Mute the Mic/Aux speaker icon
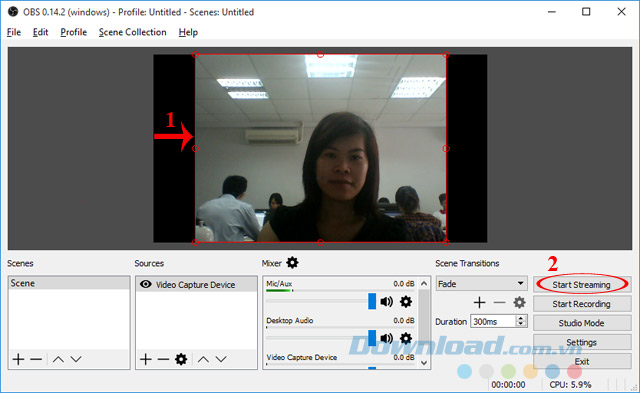The image size is (640, 393). tap(387, 302)
